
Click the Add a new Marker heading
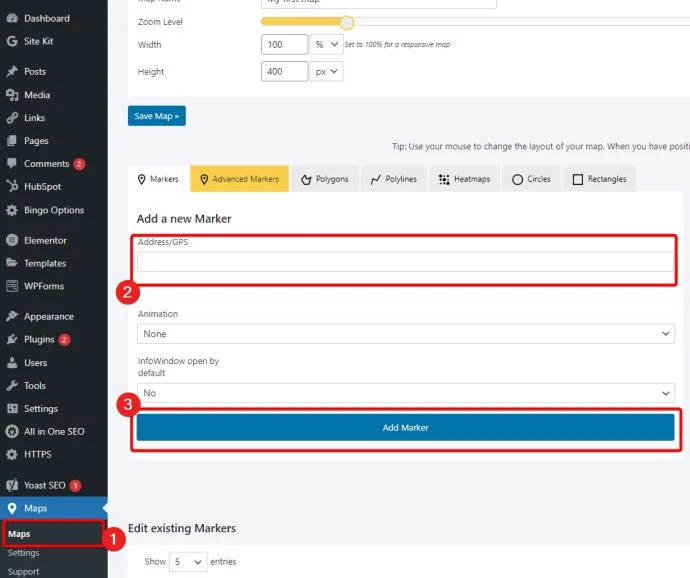tap(184, 219)
